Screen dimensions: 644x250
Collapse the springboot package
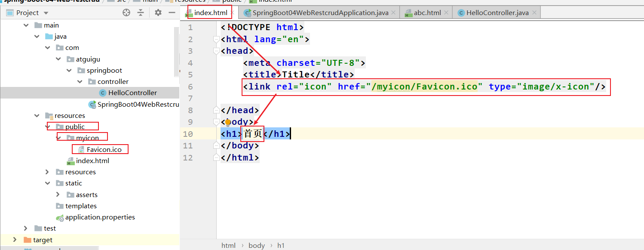(69, 70)
